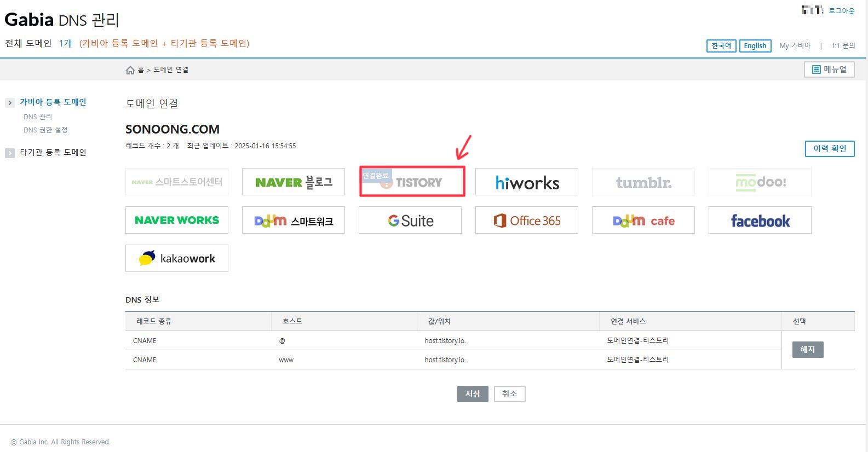This screenshot has height=452, width=868.
Task: Open the 메뉴얼 button
Action: (829, 69)
